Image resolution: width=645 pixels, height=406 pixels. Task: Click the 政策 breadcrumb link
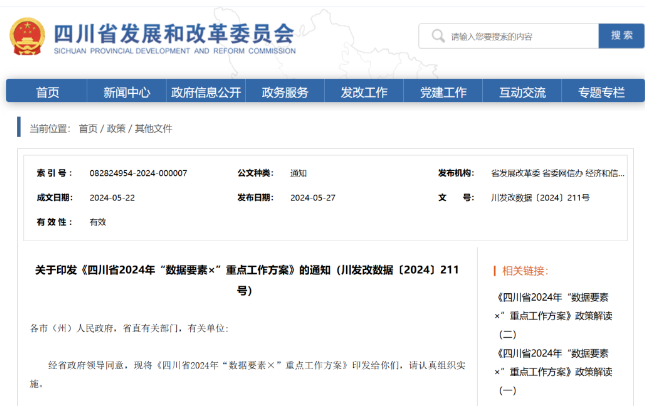tap(116, 129)
